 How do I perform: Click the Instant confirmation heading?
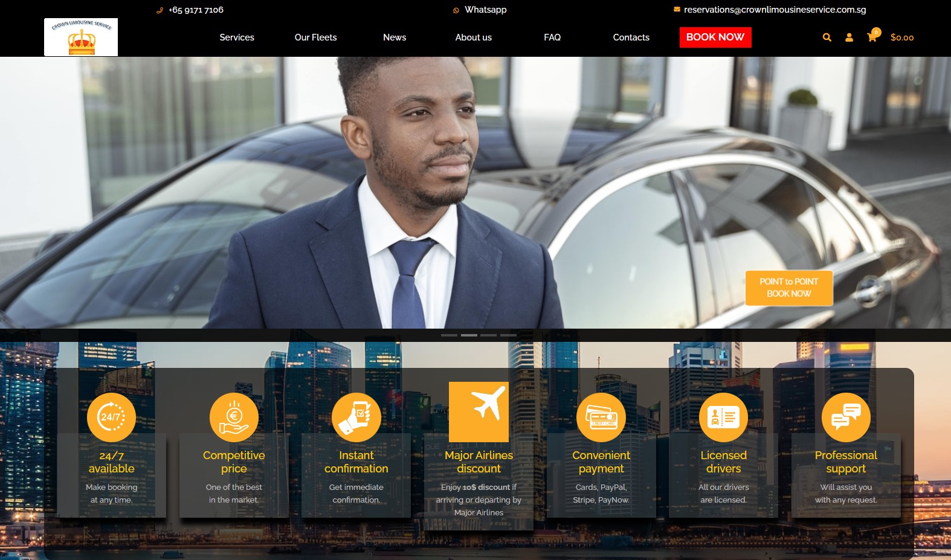pyautogui.click(x=356, y=462)
